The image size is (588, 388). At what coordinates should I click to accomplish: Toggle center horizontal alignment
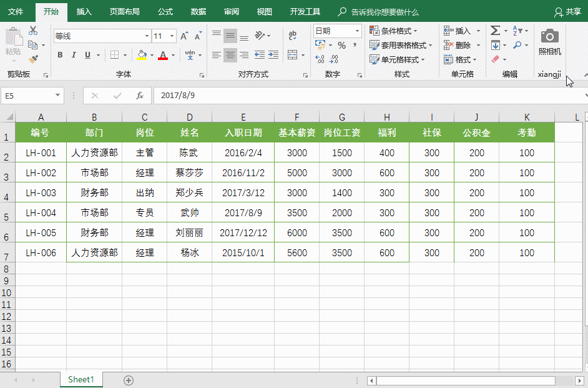[x=230, y=55]
